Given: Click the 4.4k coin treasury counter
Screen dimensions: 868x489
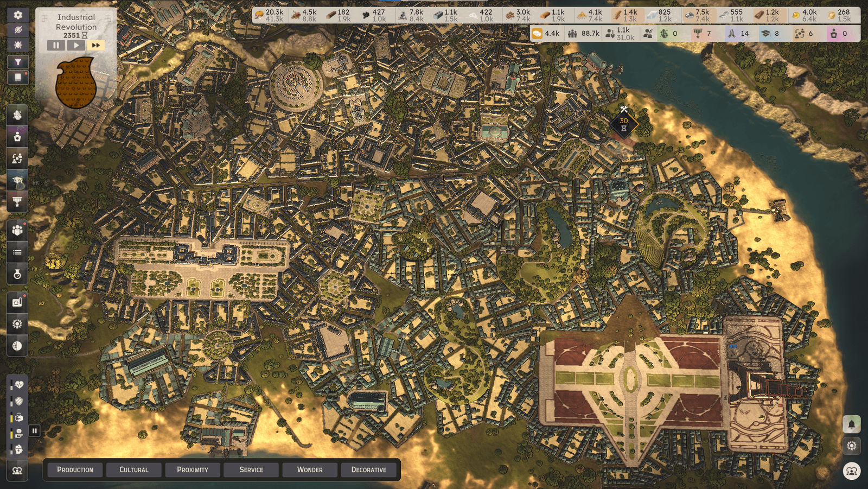Looking at the screenshot, I should tap(546, 34).
